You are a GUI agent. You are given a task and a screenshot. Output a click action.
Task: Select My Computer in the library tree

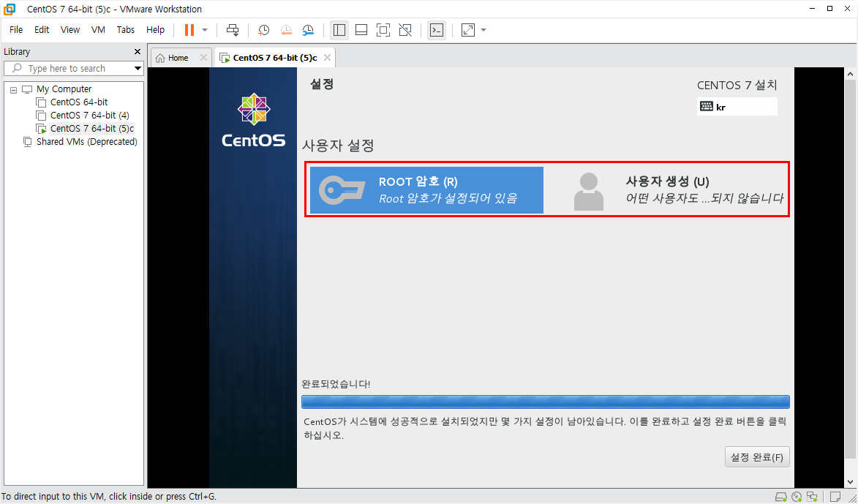point(64,89)
